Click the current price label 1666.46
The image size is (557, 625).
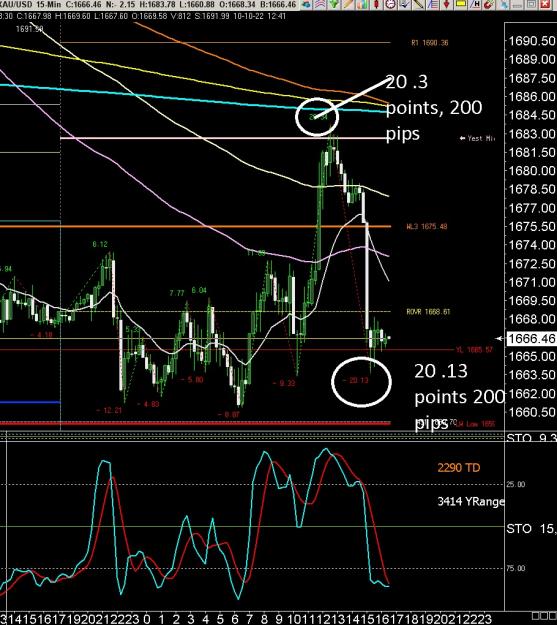(x=531, y=338)
